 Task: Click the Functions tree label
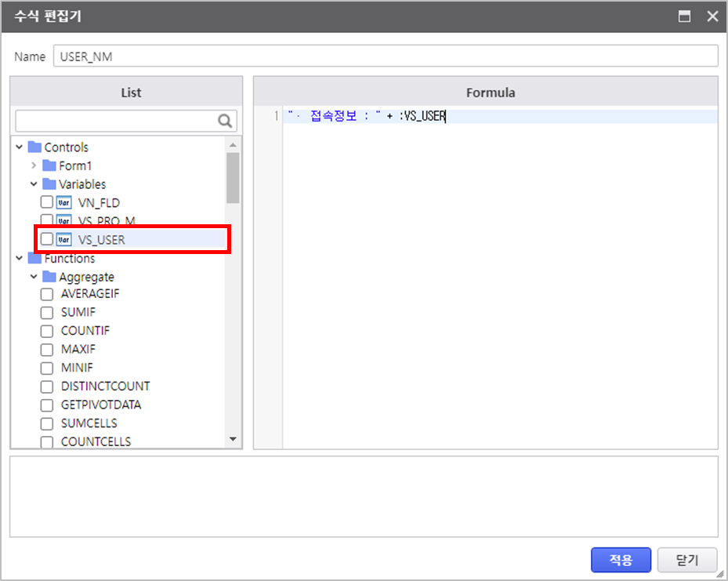tap(70, 259)
